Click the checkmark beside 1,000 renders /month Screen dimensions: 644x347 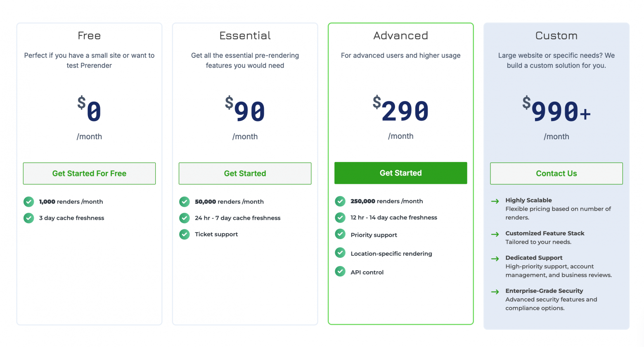29,202
